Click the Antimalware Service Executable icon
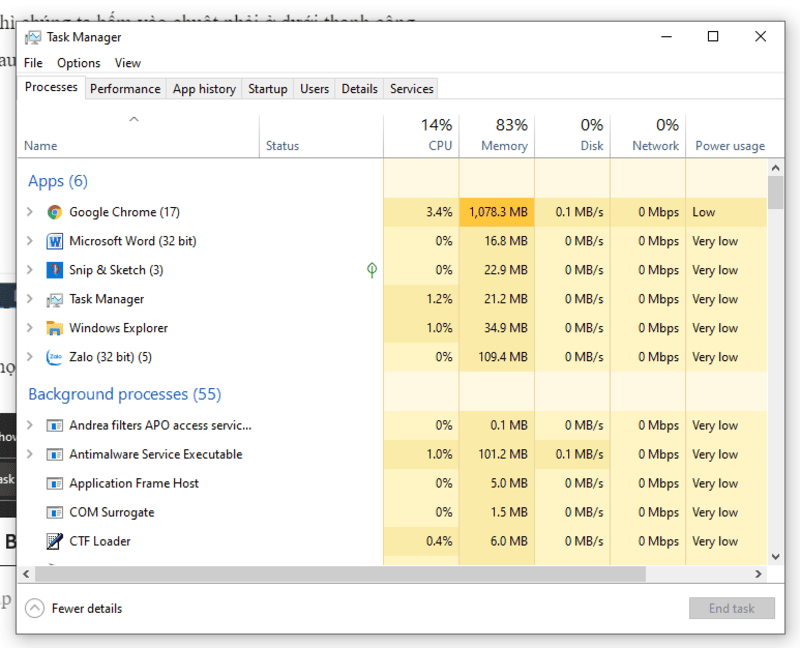800x648 pixels. (54, 454)
